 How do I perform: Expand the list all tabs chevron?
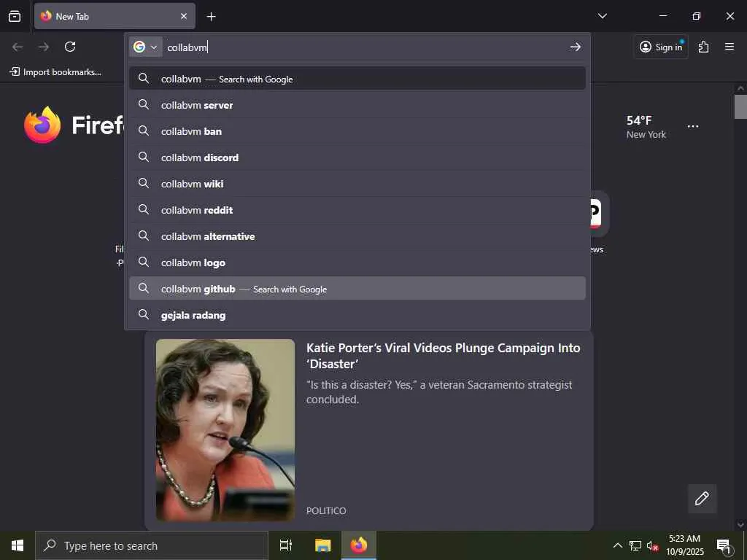[x=602, y=16]
